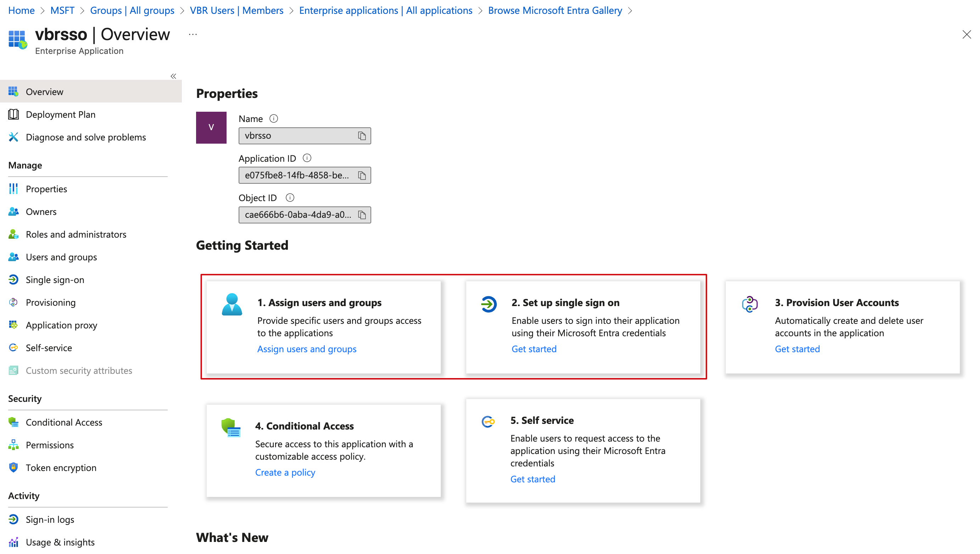
Task: Open Diagnose and solve problems
Action: coord(85,137)
